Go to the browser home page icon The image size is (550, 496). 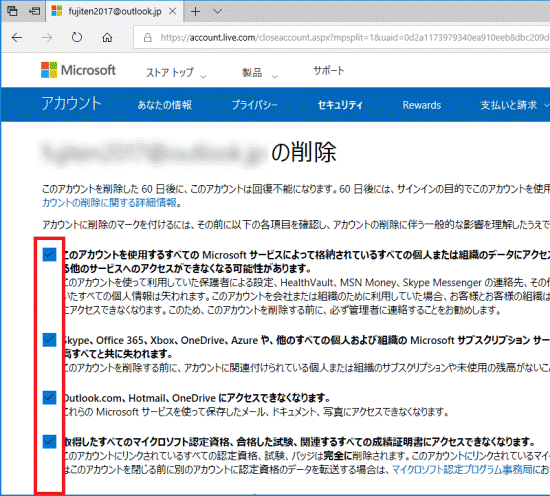click(107, 38)
